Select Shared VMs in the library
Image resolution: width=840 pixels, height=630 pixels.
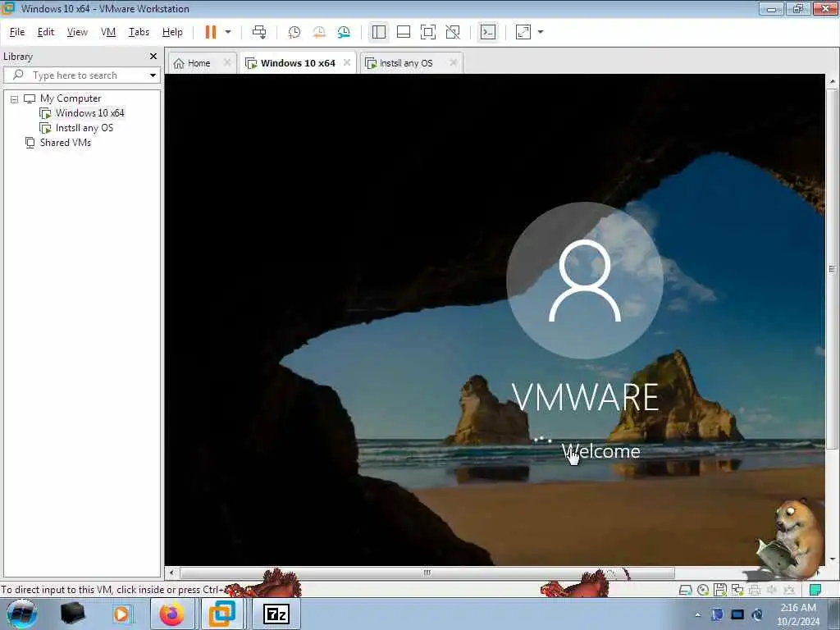tap(66, 143)
